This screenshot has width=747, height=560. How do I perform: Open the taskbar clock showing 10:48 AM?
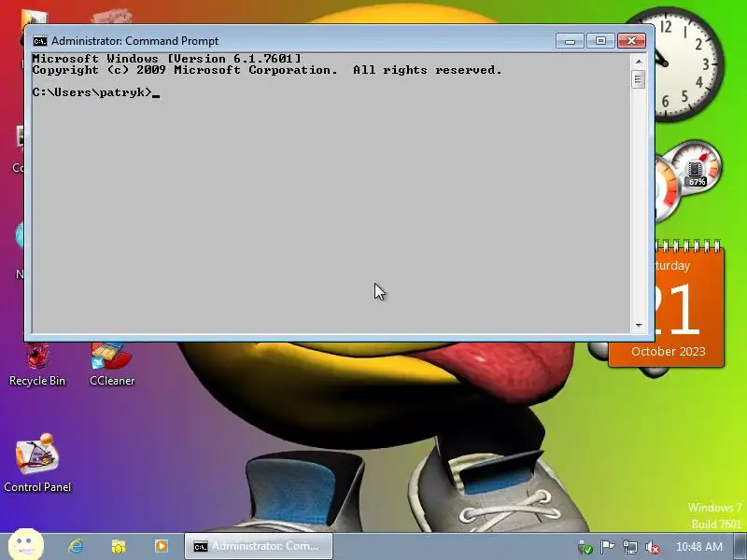pyautogui.click(x=698, y=547)
